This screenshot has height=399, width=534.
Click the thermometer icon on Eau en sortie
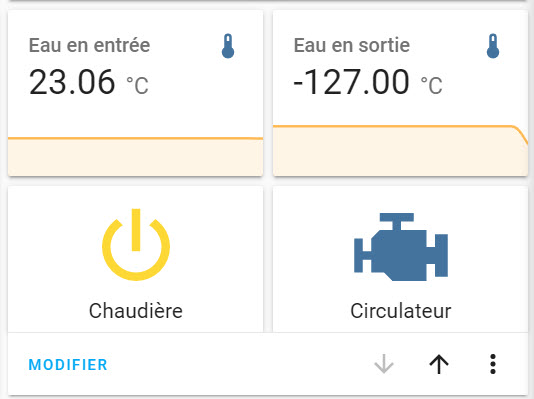(x=493, y=46)
